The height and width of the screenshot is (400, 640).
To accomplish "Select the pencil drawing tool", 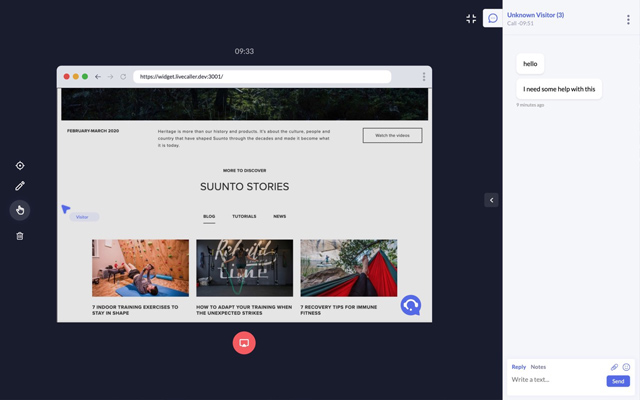I will [20, 186].
